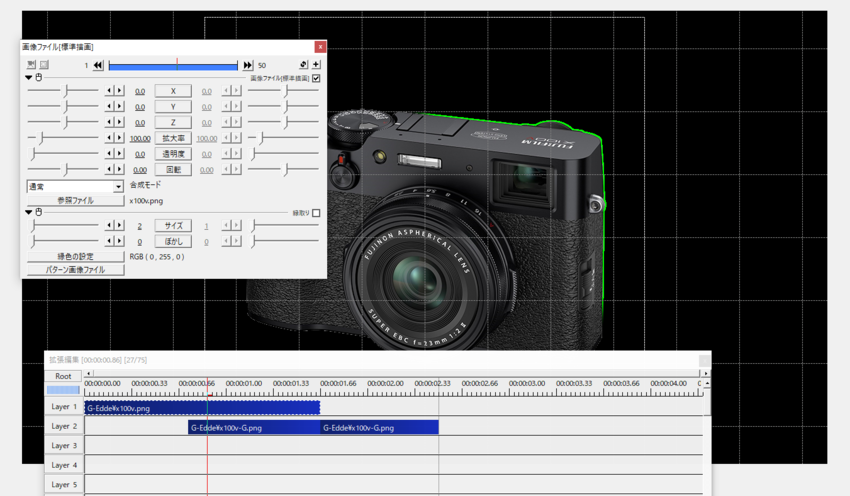The height and width of the screenshot is (496, 850).
Task: Increase the Z value with the right arrow
Action: pos(119,122)
